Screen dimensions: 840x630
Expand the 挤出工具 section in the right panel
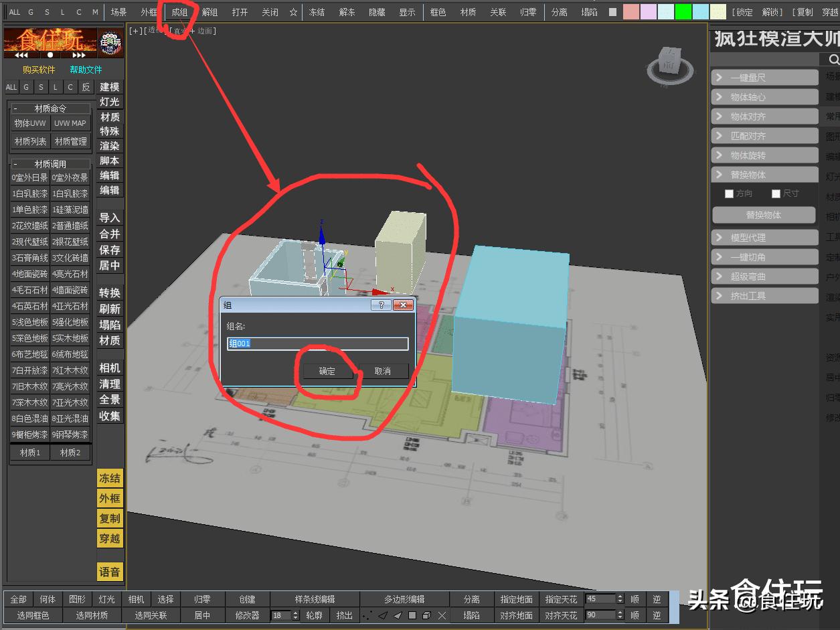click(x=764, y=295)
